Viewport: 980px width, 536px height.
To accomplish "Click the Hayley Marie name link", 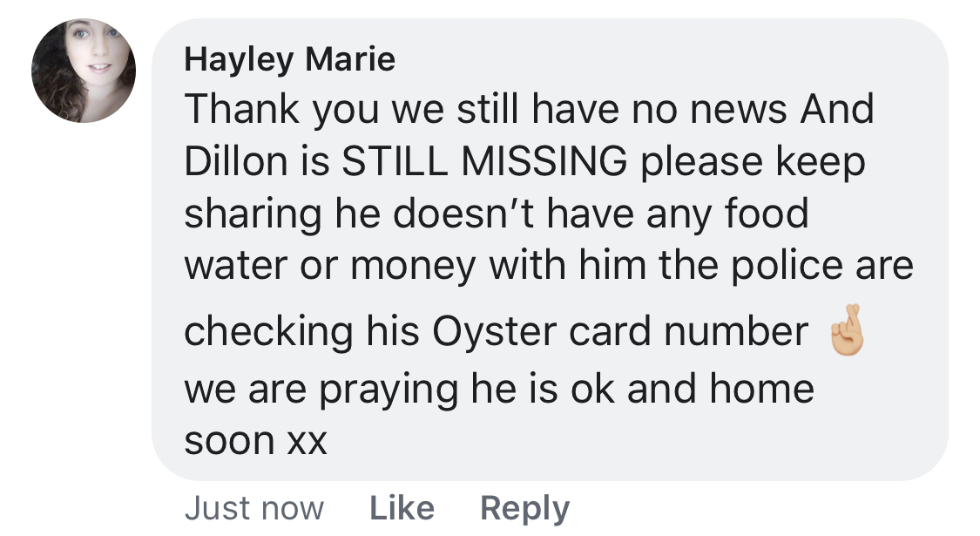I will pyautogui.click(x=290, y=59).
